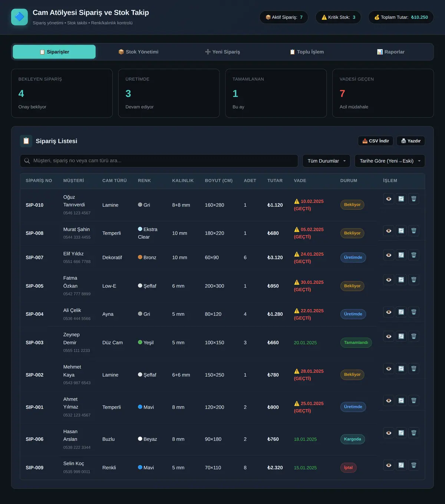The width and height of the screenshot is (445, 504).
Task: Refresh status for order SIP-007
Action: point(401,255)
